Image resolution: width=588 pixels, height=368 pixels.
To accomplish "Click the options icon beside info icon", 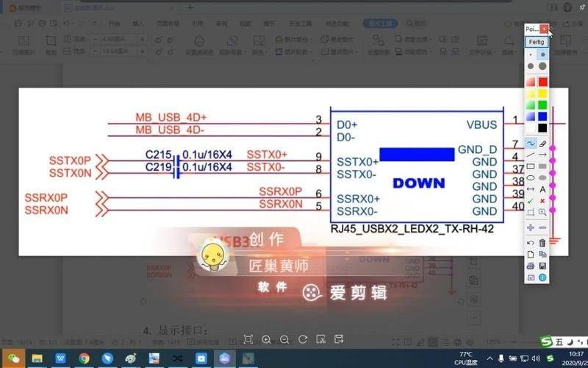I will [x=530, y=277].
